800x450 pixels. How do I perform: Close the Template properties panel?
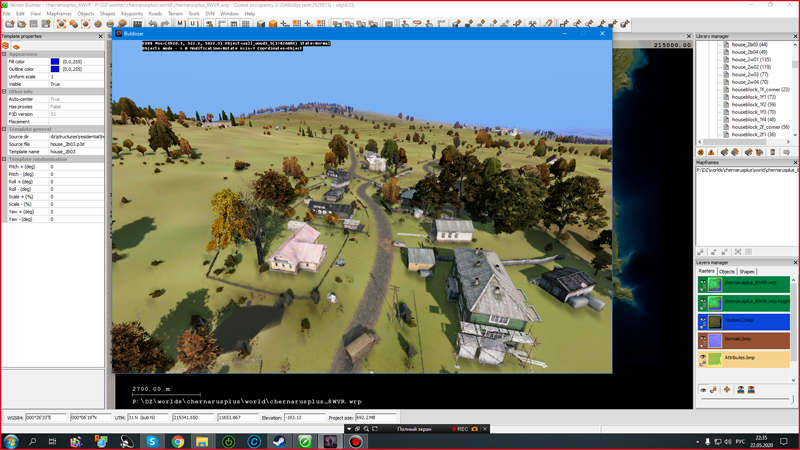pyautogui.click(x=100, y=36)
